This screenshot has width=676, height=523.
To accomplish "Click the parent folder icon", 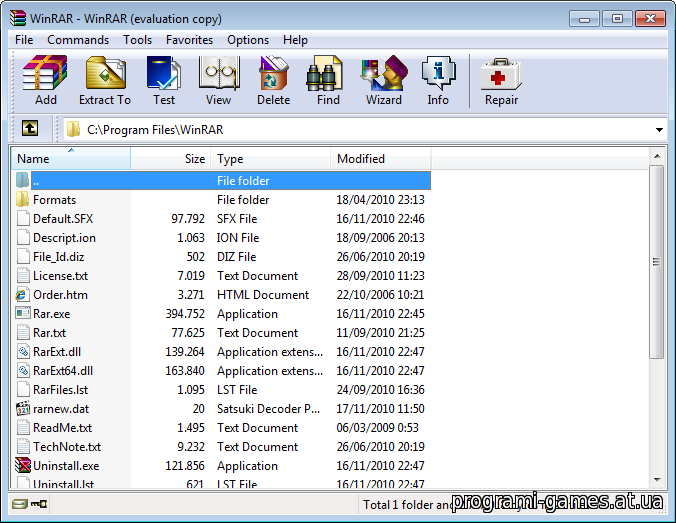I will pos(22,180).
